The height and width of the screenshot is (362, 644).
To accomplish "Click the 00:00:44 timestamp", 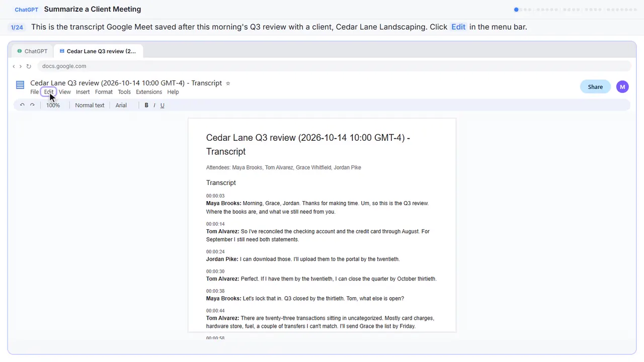I will pos(215,311).
